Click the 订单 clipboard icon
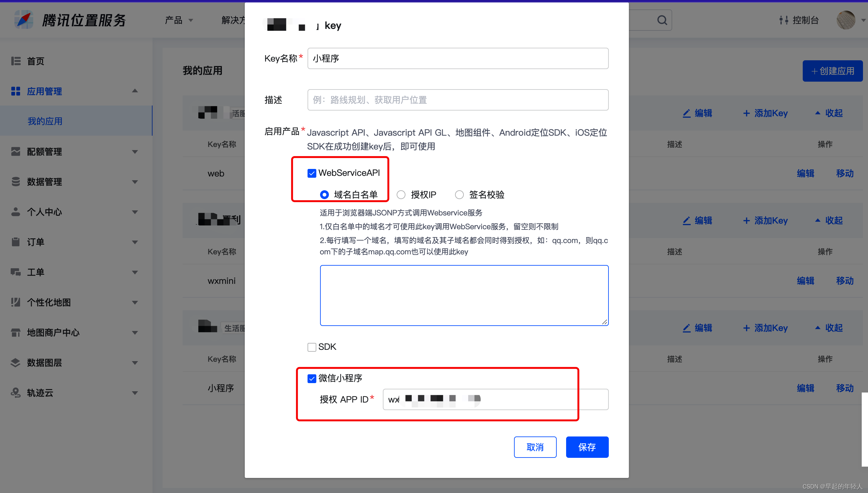The width and height of the screenshot is (868, 493). click(x=16, y=242)
